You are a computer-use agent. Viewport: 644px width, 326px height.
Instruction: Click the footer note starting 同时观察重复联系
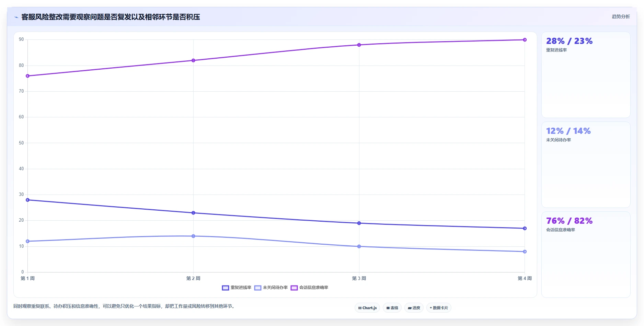tap(125, 306)
